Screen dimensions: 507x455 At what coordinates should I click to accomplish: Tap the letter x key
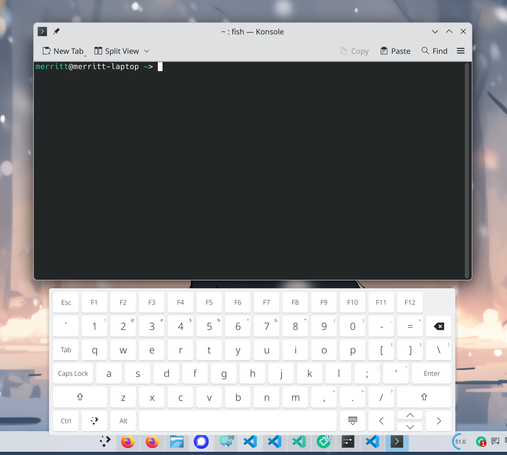coord(152,397)
